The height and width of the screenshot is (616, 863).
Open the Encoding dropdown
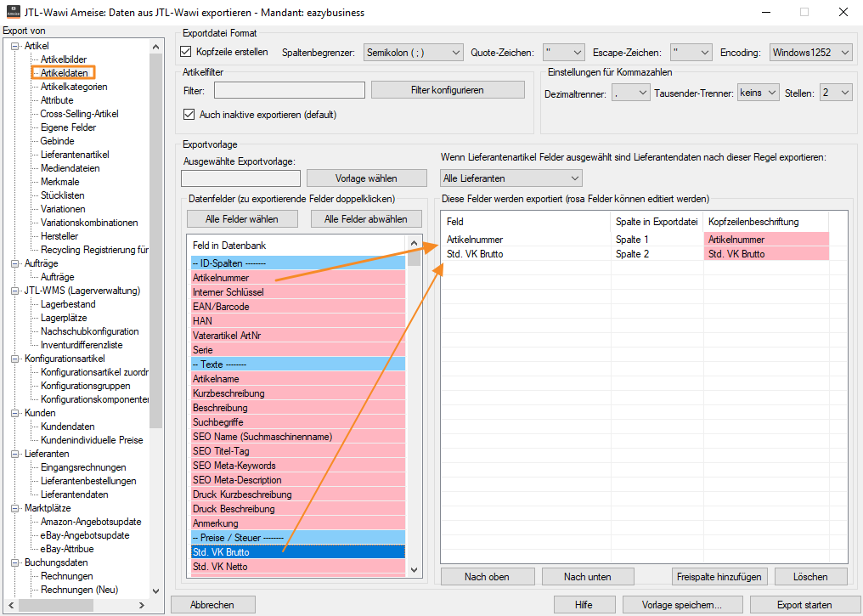(x=810, y=53)
